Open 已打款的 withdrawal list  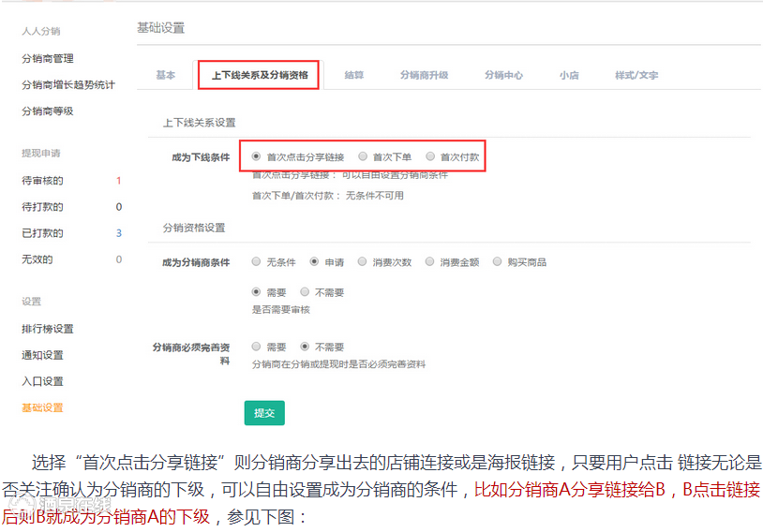pos(42,233)
